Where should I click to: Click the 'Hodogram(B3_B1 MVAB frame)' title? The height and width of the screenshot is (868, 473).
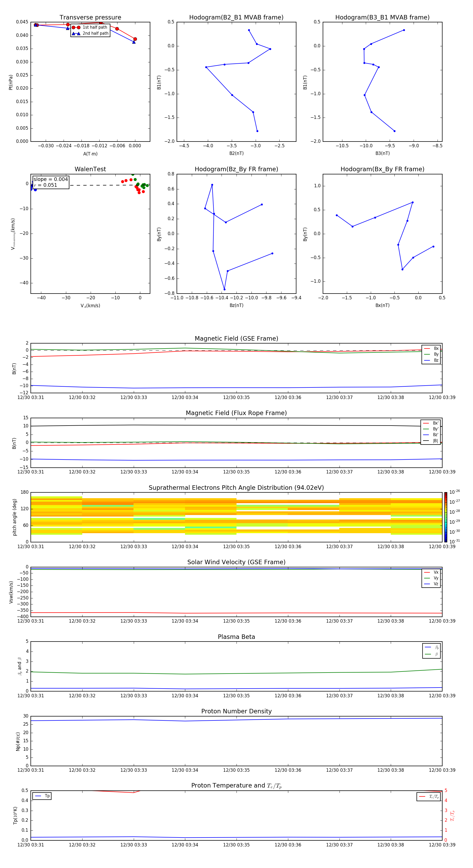click(382, 17)
